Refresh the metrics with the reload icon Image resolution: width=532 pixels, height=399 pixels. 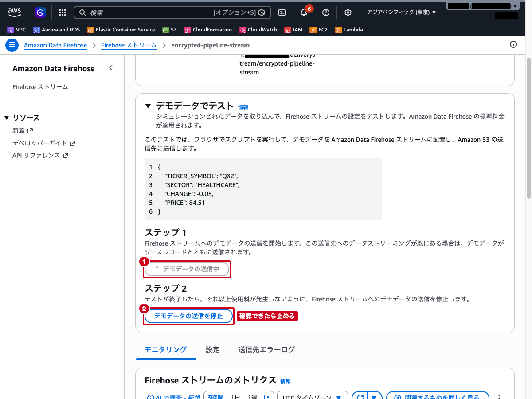[x=360, y=395]
